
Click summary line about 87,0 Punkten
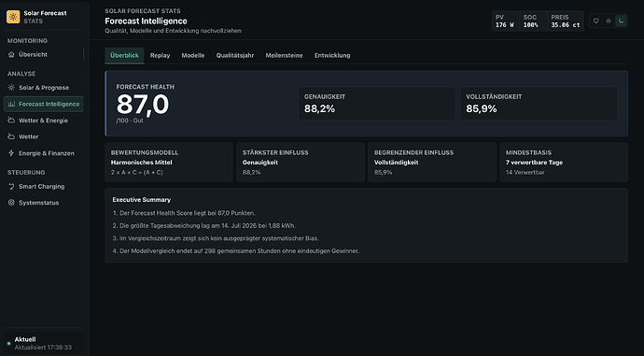[x=184, y=213]
